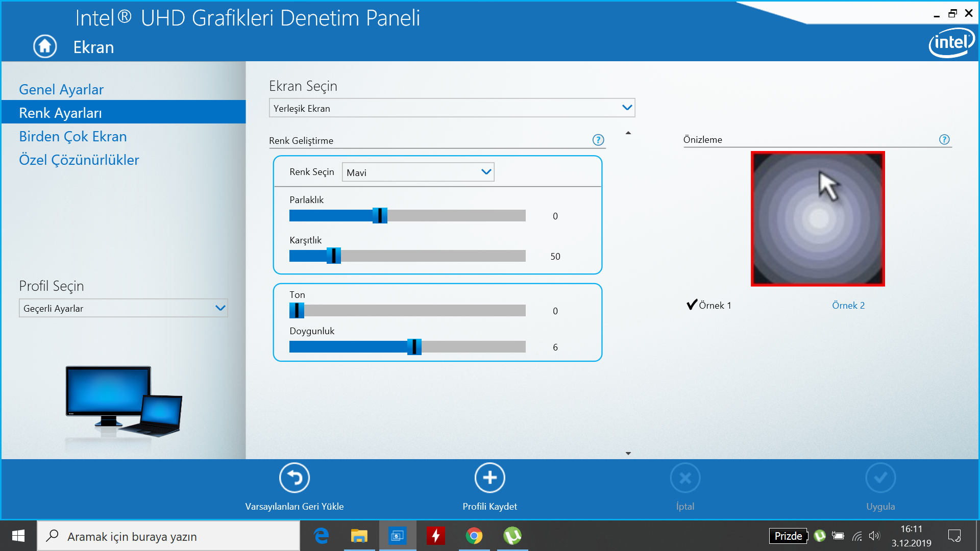Click the taskbar search box
The height and width of the screenshot is (551, 980).
point(168,536)
